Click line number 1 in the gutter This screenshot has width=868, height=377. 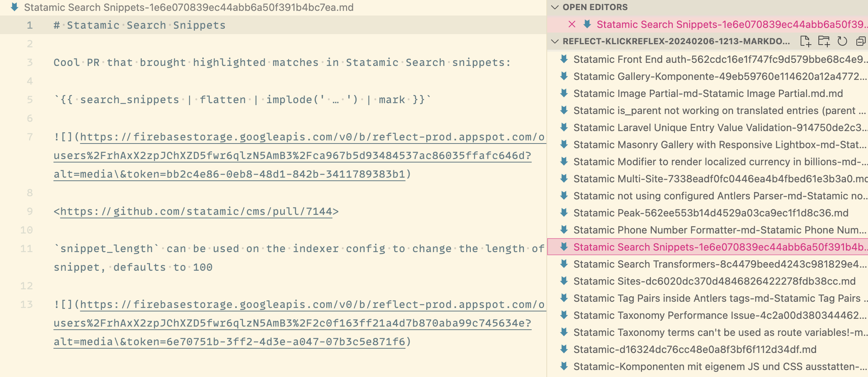point(29,25)
